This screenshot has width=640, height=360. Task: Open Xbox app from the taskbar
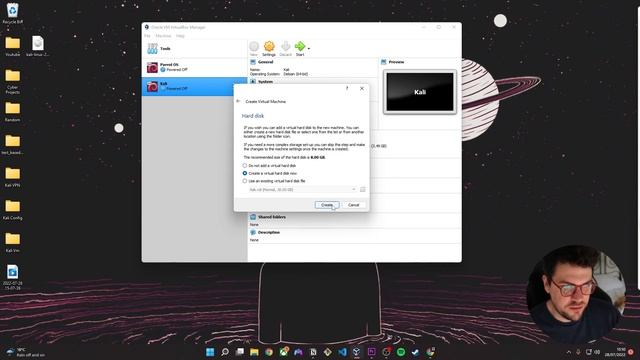click(x=284, y=351)
